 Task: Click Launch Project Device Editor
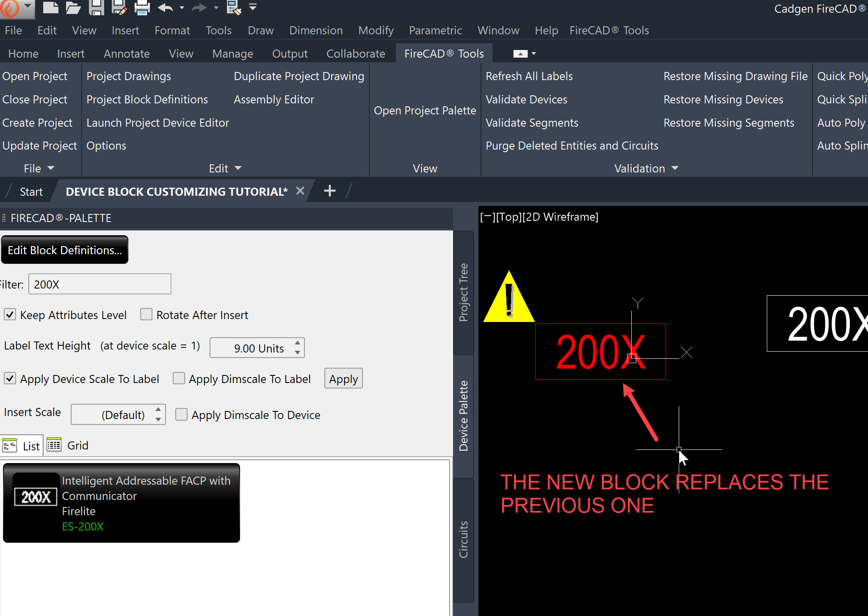[158, 123]
